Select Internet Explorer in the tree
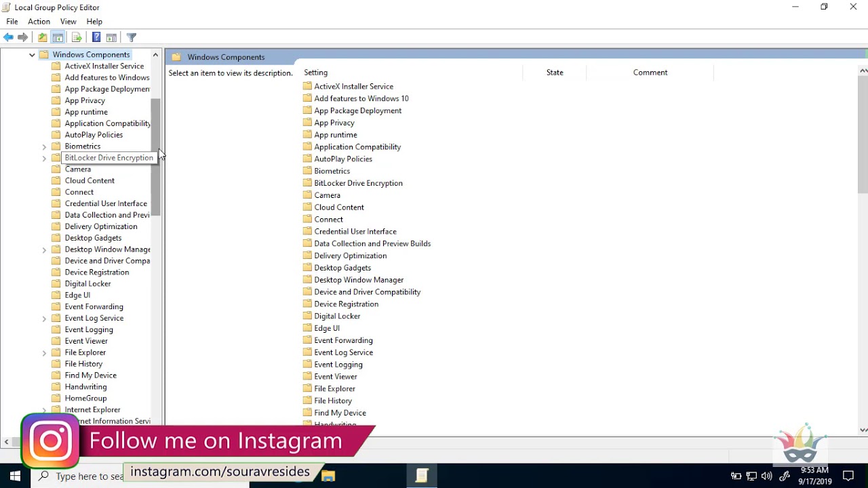This screenshot has height=488, width=868. tap(92, 409)
